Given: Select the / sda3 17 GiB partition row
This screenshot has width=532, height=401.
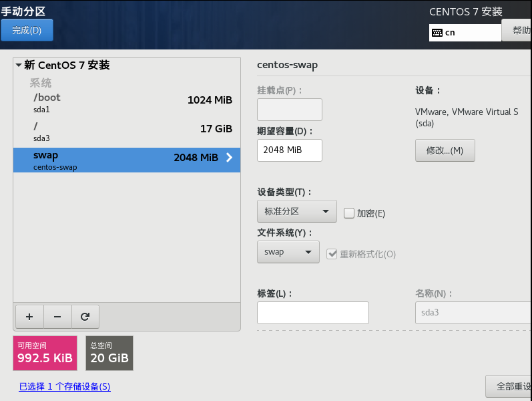Looking at the screenshot, I should [127, 132].
